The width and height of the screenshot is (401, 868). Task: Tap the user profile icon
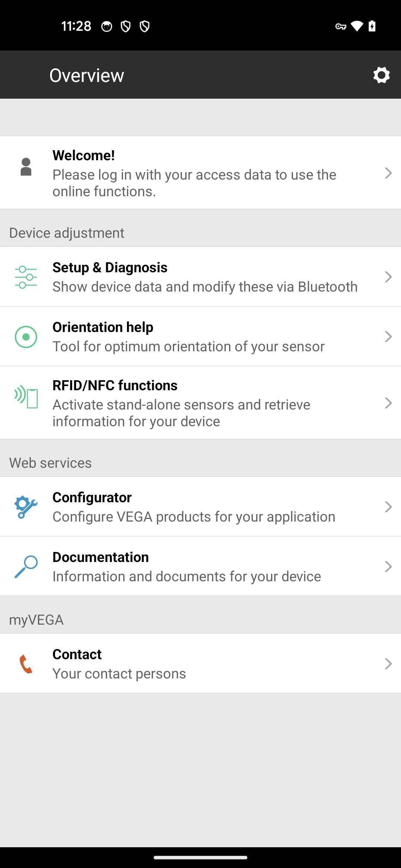(x=26, y=167)
